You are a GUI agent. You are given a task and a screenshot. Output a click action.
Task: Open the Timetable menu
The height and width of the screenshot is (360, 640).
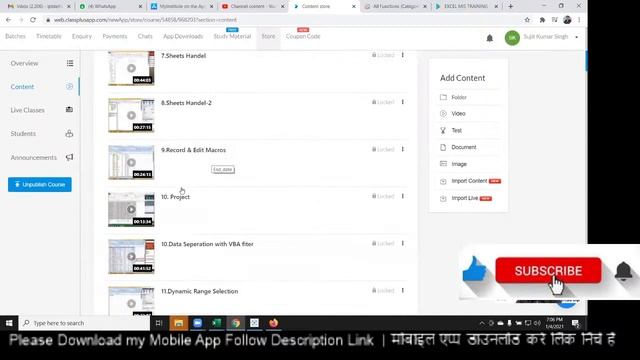pos(49,36)
